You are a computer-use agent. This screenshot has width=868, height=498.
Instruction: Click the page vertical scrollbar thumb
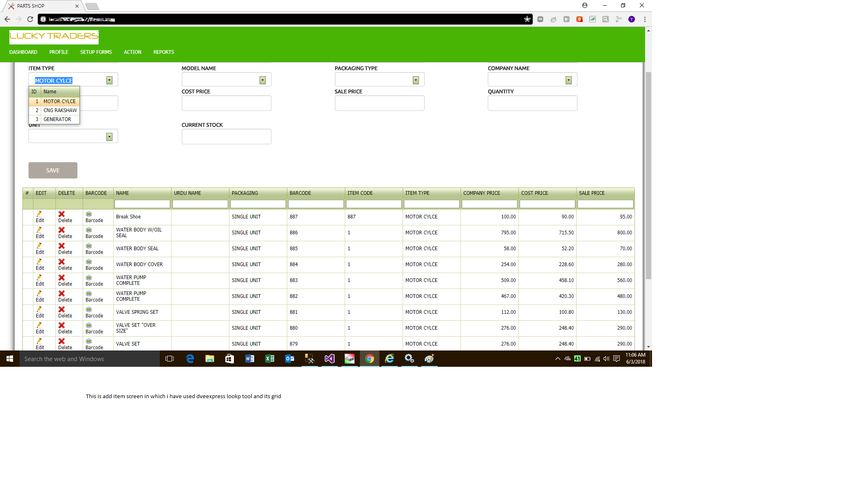[x=648, y=175]
